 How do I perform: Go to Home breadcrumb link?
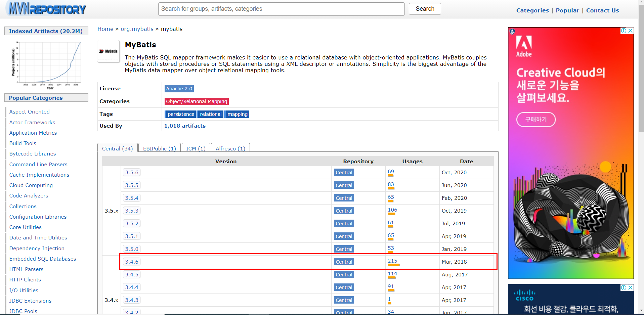pos(105,29)
